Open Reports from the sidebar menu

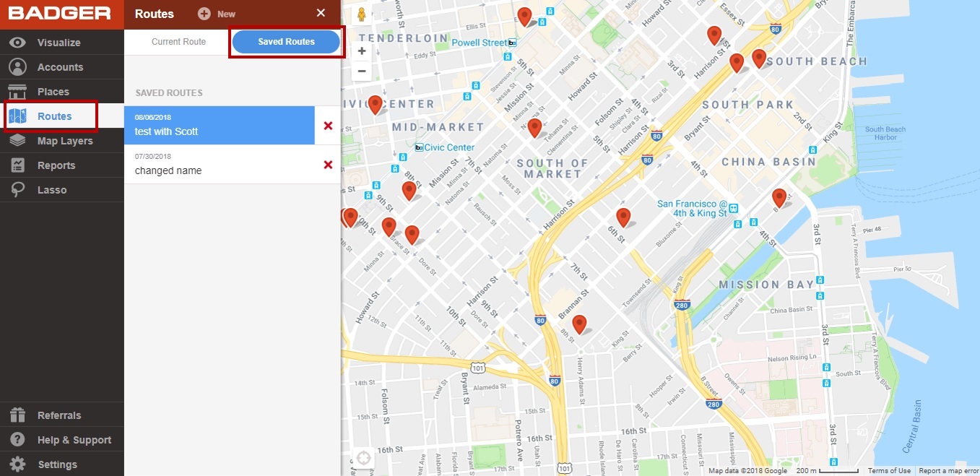(x=62, y=165)
